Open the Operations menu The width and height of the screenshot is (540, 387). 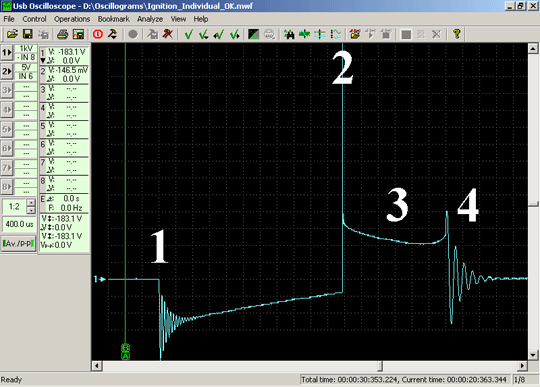[72, 19]
